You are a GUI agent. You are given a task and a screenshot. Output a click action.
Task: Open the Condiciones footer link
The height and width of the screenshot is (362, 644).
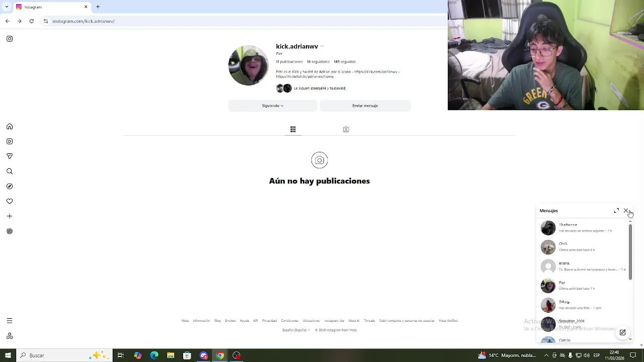[290, 321]
